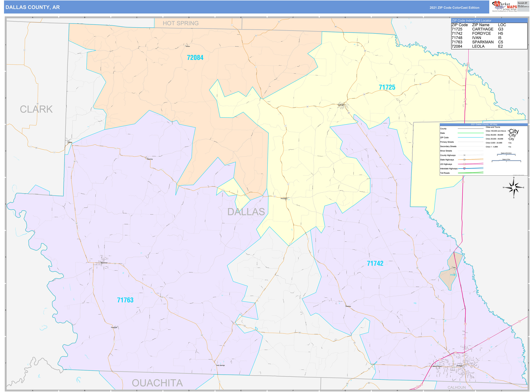Image resolution: width=532 pixels, height=392 pixels.
Task: Click the Scale in Miles bar
Action: tap(506, 160)
